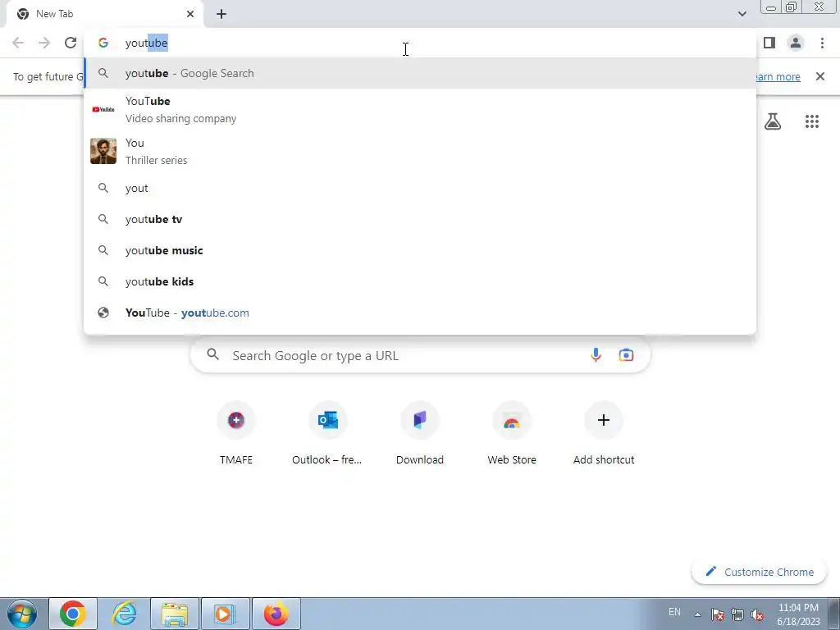Search by image with Lens camera icon

626,355
